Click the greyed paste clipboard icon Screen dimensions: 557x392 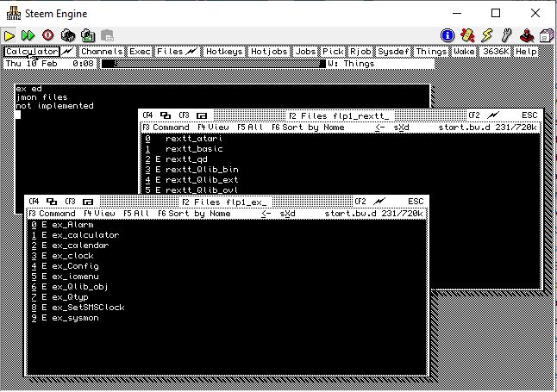(107, 36)
